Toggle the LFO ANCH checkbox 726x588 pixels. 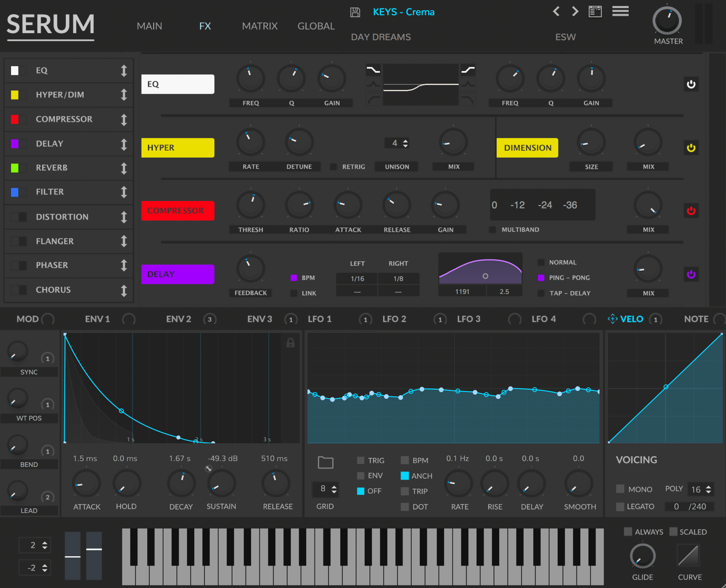[x=405, y=475]
